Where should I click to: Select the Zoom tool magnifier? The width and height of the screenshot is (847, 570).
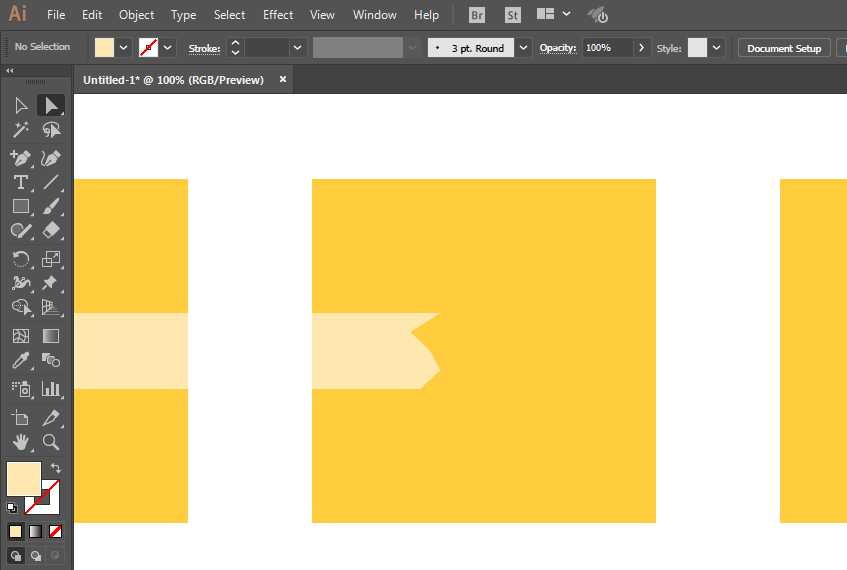[51, 442]
